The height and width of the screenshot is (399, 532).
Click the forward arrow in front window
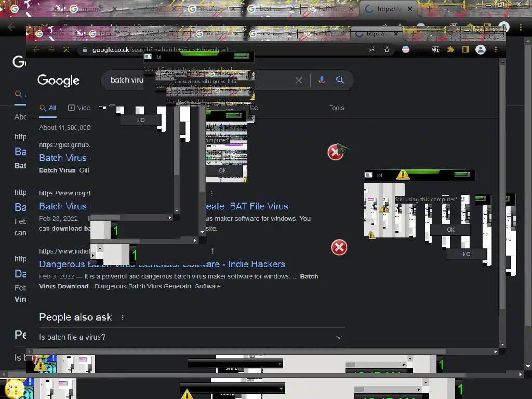coord(51,50)
